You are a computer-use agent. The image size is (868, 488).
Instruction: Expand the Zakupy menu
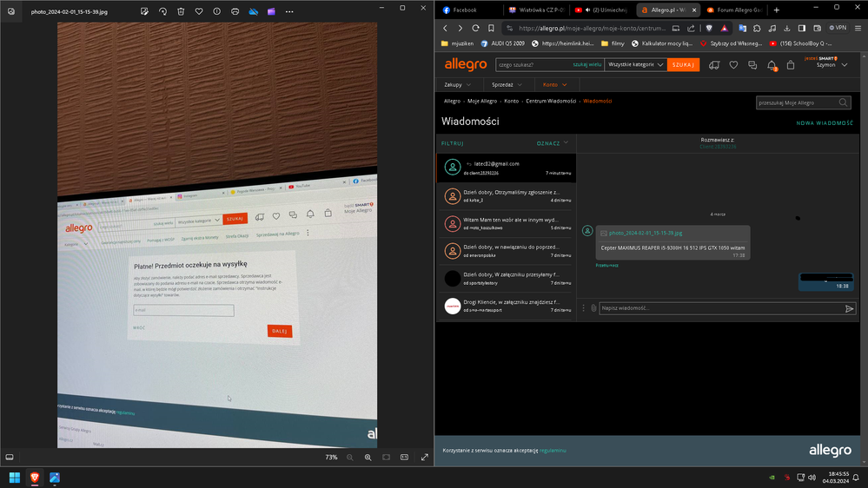pyautogui.click(x=458, y=84)
